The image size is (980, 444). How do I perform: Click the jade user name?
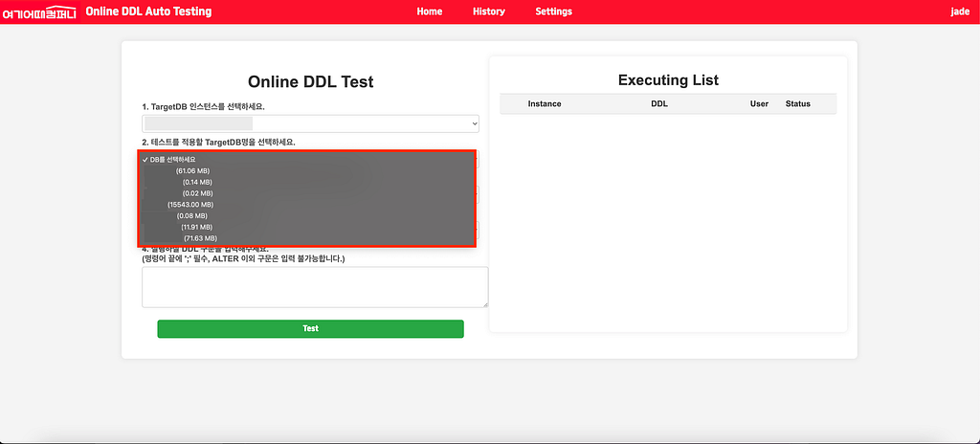click(x=960, y=11)
